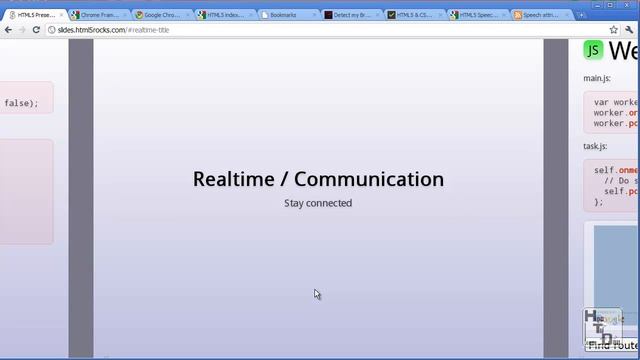The height and width of the screenshot is (360, 640).
Task: Click the browser forward arrow
Action: (22, 30)
